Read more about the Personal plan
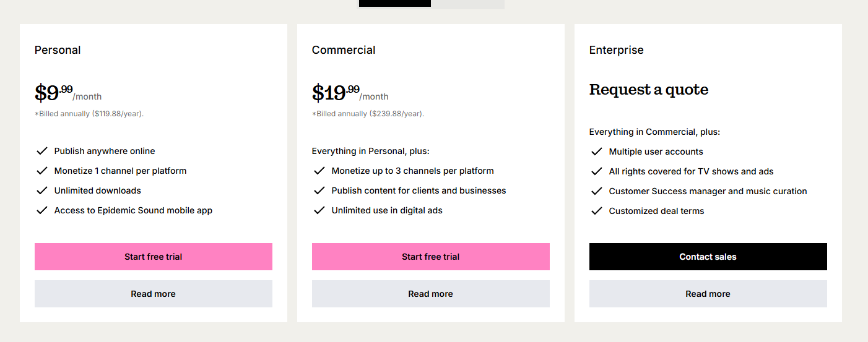Image resolution: width=868 pixels, height=342 pixels. point(153,294)
